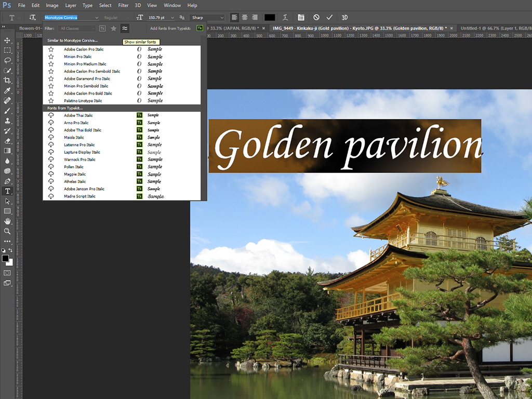Toggle favorite star for Adobe Caslon Pro Italic
The image size is (532, 399).
50,49
